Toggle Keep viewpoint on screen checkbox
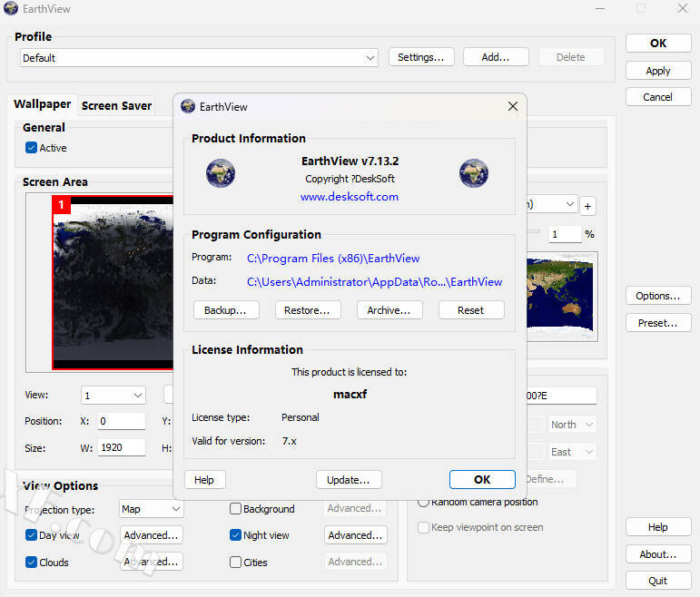Image resolution: width=700 pixels, height=597 pixels. tap(423, 527)
